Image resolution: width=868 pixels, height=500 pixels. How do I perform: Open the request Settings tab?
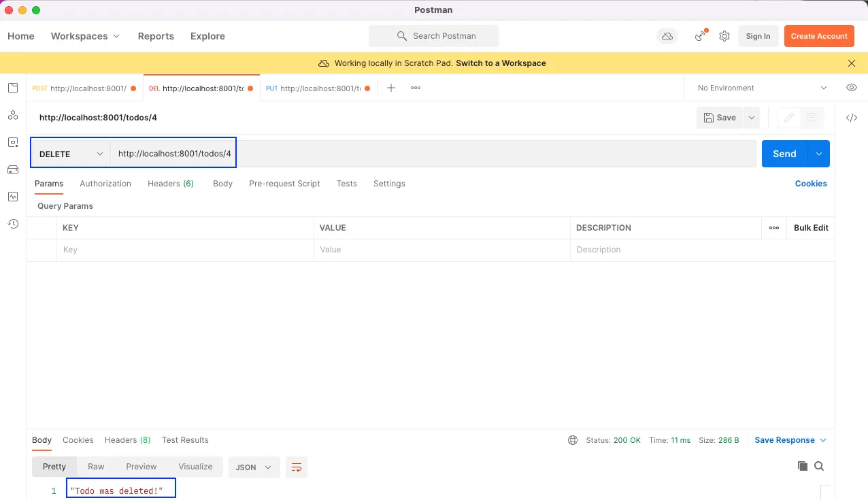tap(389, 184)
